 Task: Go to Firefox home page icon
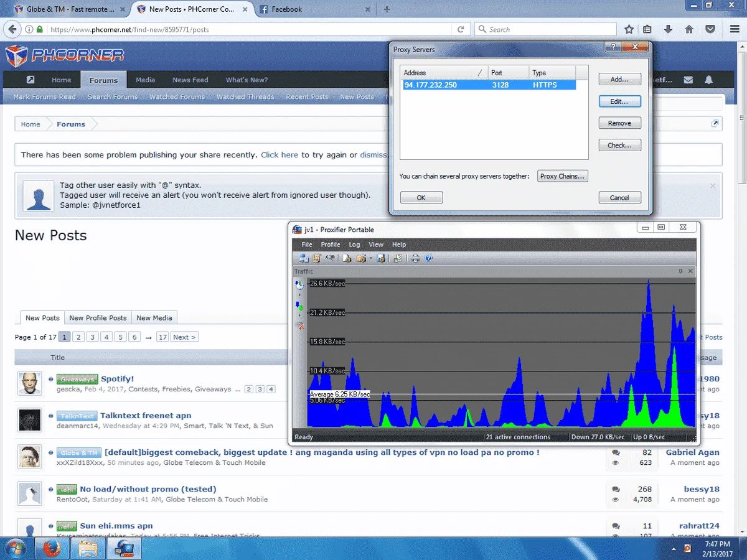(x=689, y=29)
